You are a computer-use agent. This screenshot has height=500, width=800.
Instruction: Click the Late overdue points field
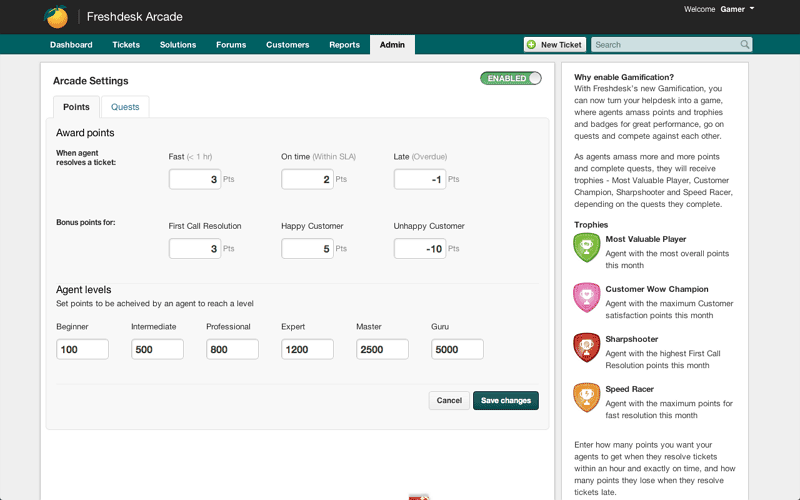click(420, 179)
